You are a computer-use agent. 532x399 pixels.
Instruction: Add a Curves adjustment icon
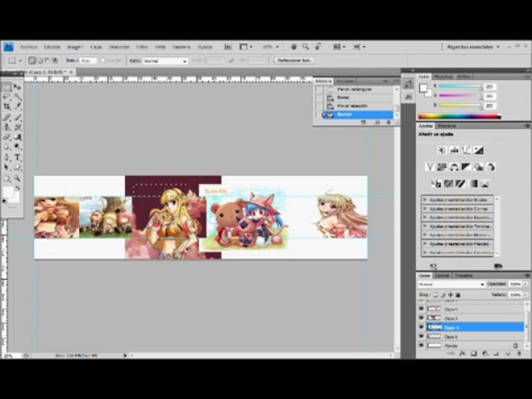point(466,150)
